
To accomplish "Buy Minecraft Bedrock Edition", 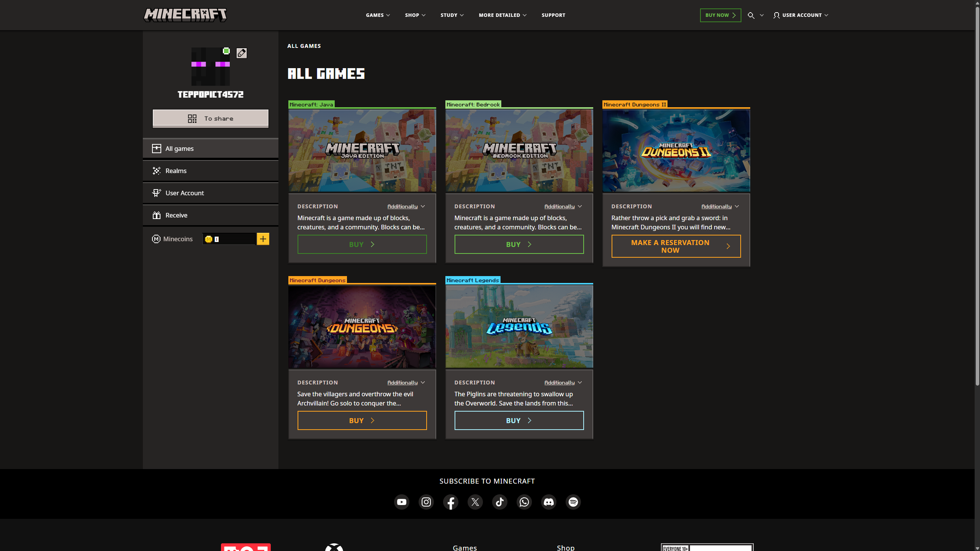I will [519, 244].
